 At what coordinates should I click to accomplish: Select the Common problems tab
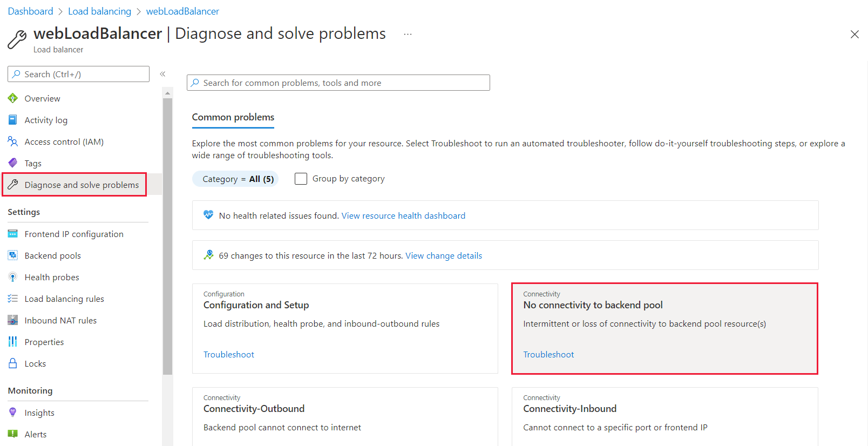[x=233, y=118]
